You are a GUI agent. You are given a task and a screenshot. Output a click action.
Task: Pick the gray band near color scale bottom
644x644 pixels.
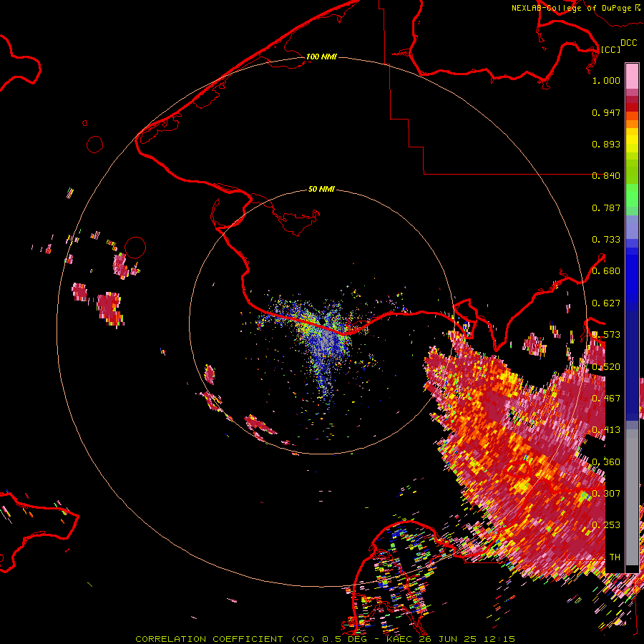pos(632,497)
